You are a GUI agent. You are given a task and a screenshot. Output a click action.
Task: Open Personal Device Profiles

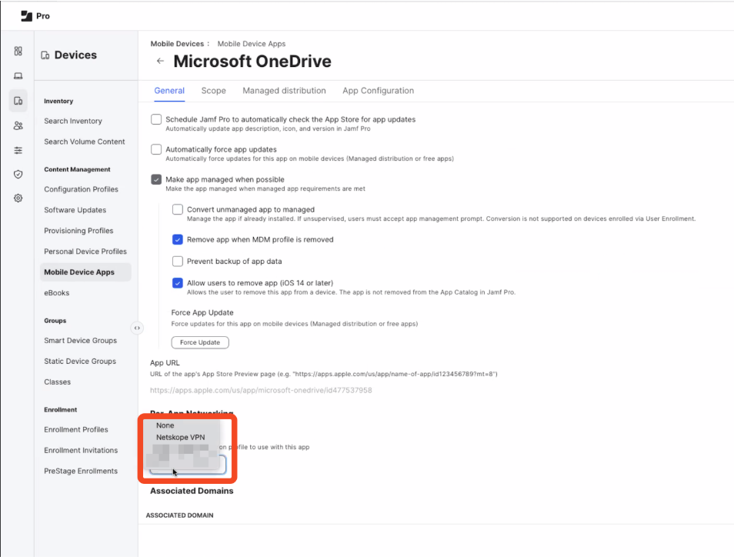click(x=85, y=252)
